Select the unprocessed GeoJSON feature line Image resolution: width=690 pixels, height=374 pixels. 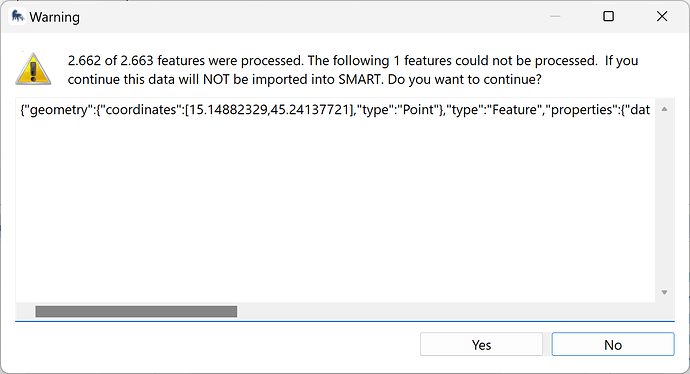(335, 110)
